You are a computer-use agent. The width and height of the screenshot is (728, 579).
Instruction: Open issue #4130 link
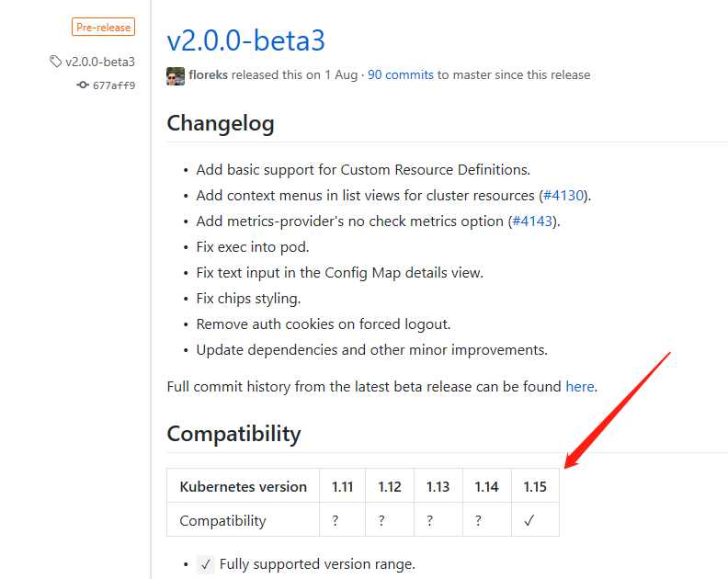[x=563, y=196]
